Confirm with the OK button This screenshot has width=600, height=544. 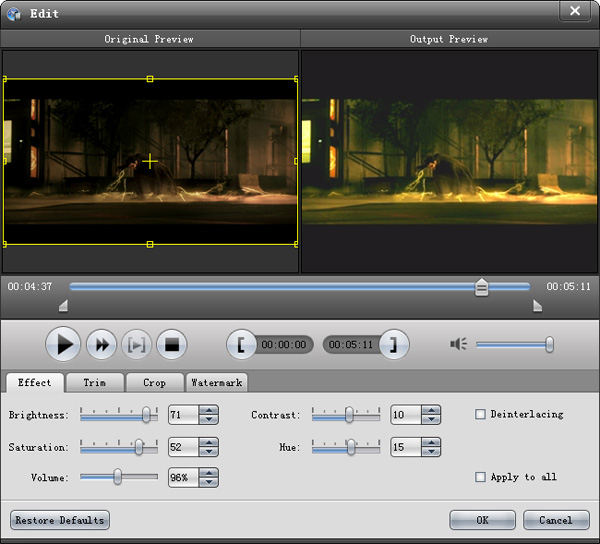[483, 520]
